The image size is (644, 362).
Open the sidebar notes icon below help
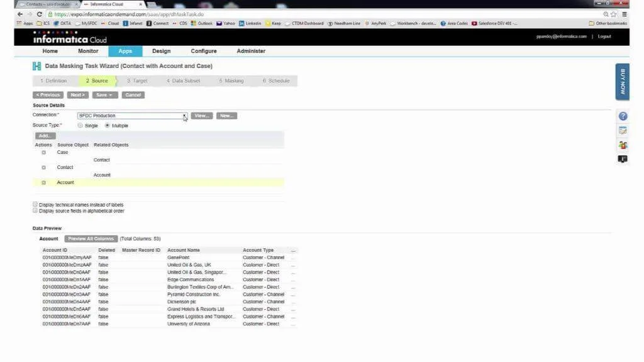[623, 131]
